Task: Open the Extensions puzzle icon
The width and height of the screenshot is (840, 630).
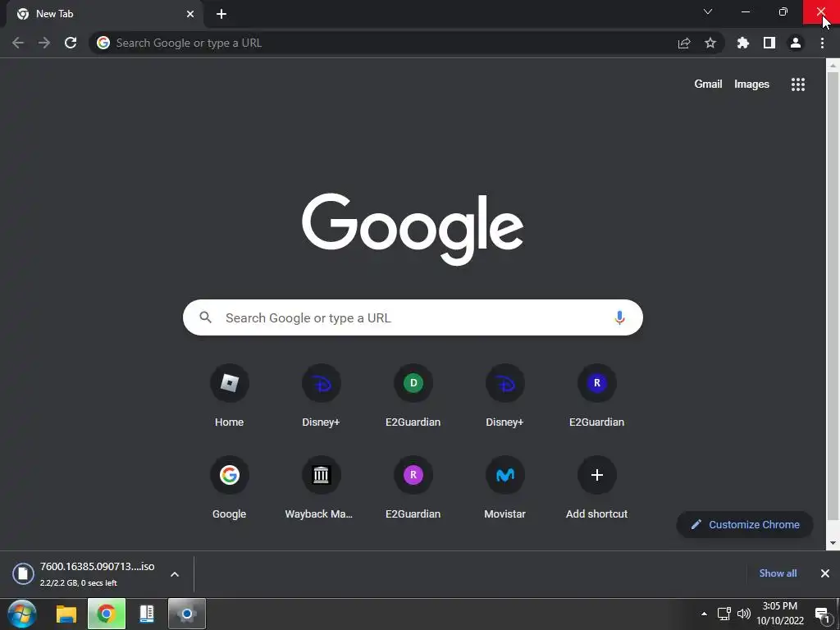Action: [x=743, y=43]
